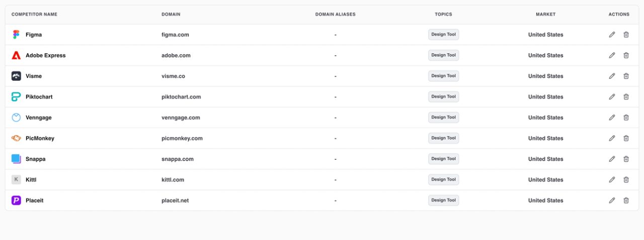
Task: Click the Topics column header
Action: click(x=444, y=15)
